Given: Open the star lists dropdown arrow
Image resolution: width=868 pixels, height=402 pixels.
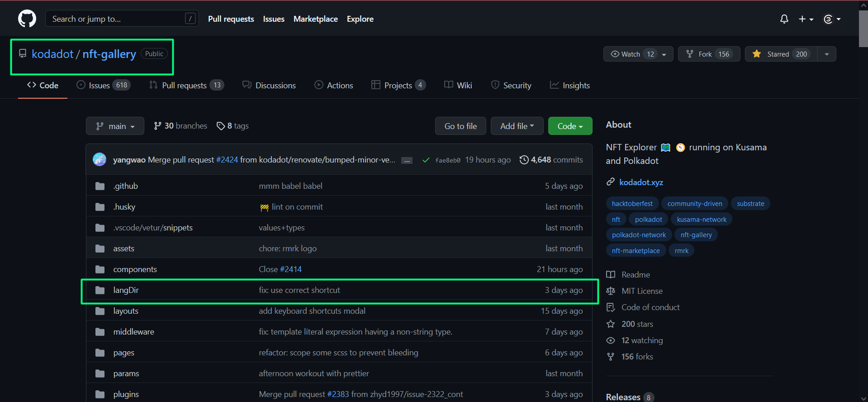Looking at the screenshot, I should click(826, 54).
